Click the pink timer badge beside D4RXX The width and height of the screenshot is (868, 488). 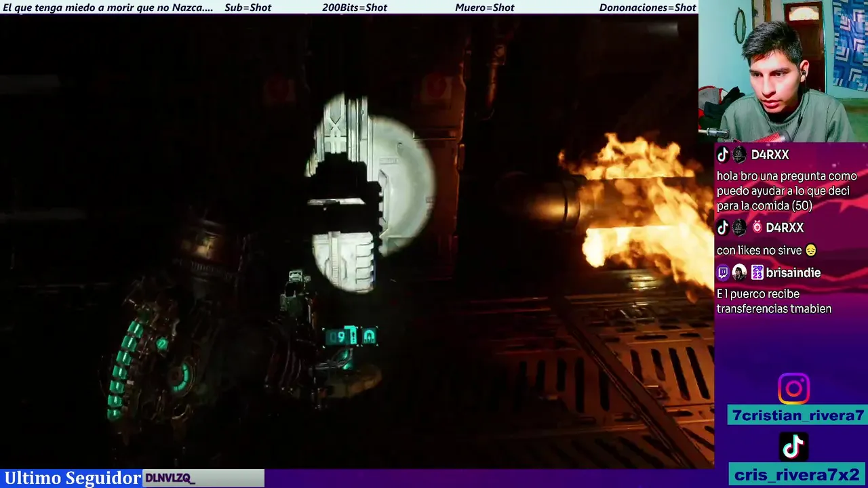(x=757, y=228)
